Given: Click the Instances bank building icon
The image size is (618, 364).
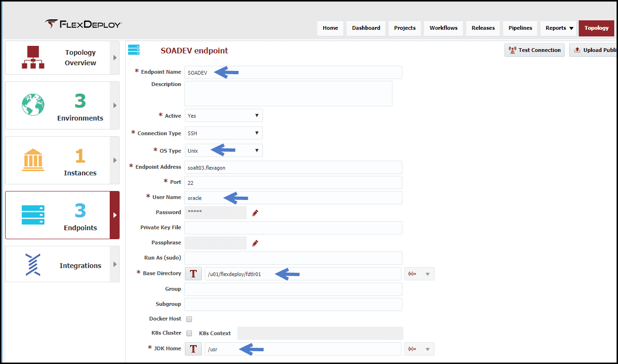Looking at the screenshot, I should point(33,160).
